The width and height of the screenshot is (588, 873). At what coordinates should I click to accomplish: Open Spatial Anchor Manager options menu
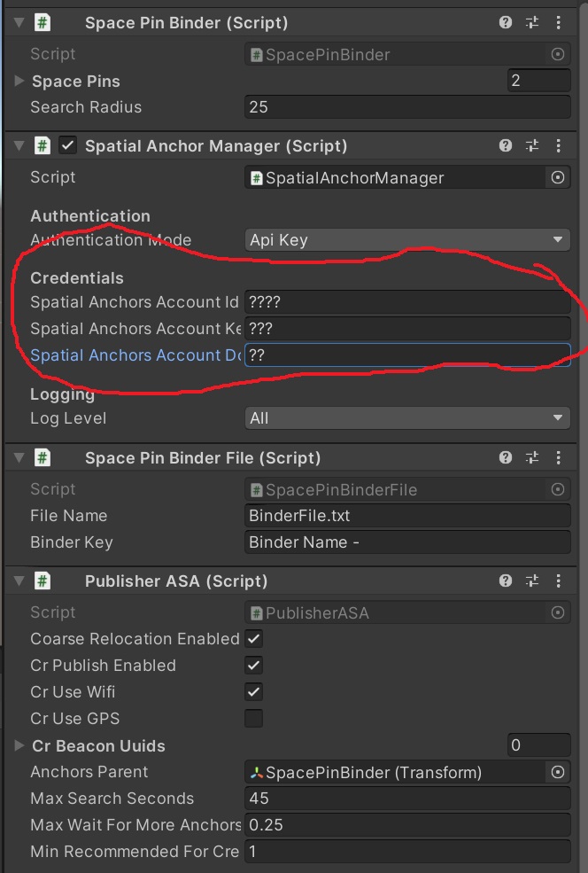point(558,145)
